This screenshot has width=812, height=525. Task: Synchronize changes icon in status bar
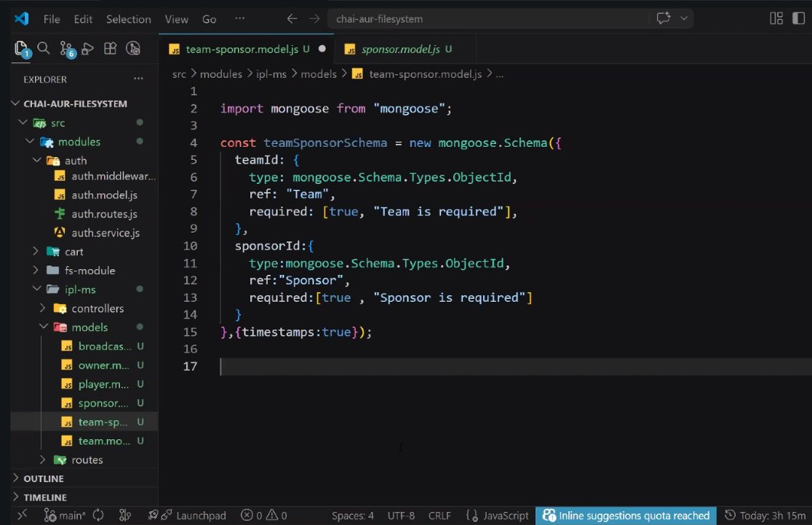(x=98, y=516)
